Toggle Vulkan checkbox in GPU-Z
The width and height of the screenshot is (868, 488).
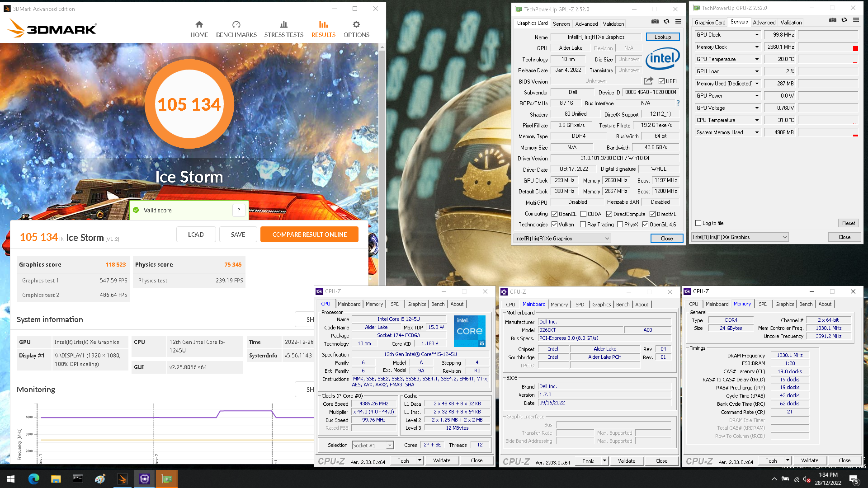554,225
